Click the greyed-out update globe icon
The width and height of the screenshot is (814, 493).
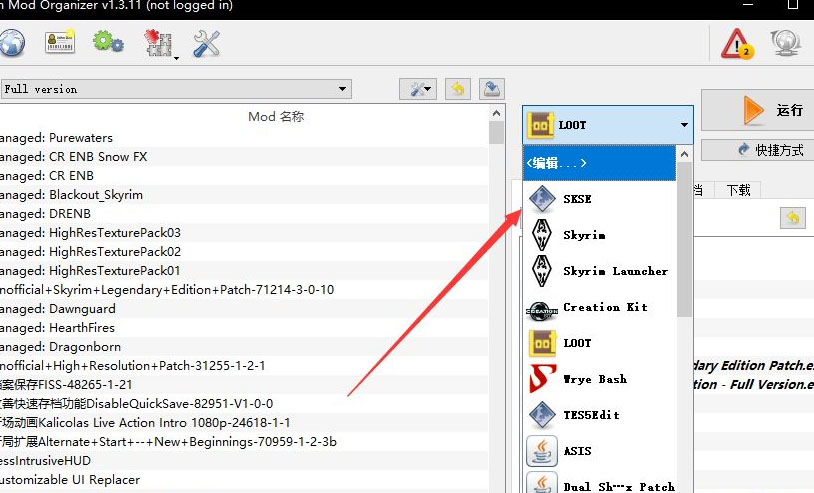785,43
